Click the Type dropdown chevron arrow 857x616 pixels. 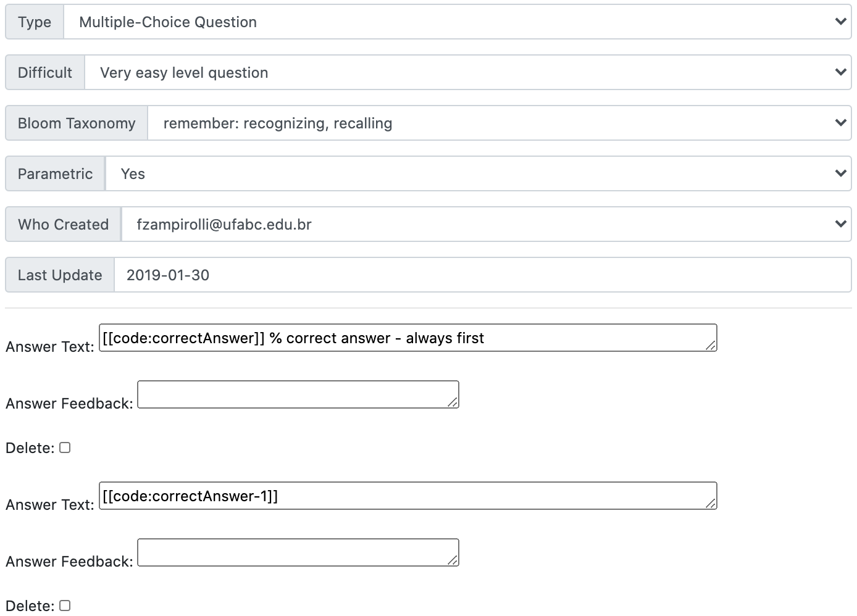pos(840,22)
